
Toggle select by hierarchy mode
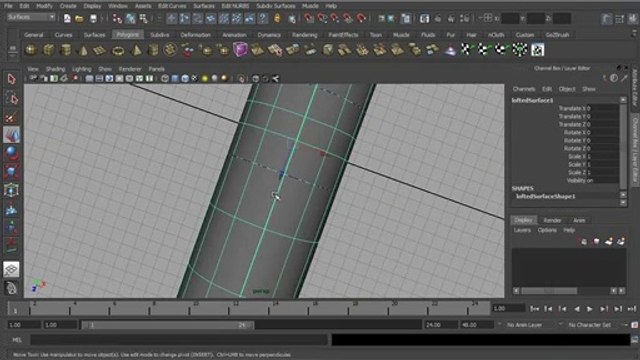coord(117,18)
